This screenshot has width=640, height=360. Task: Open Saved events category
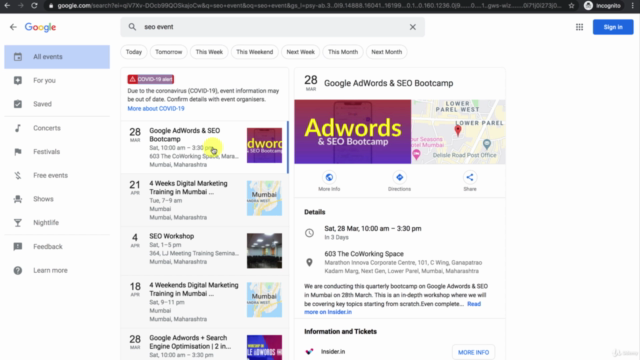pyautogui.click(x=57, y=104)
